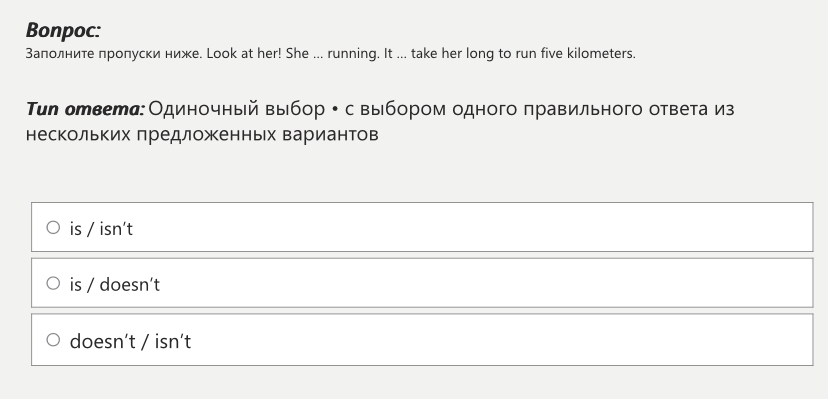Click the "Вопрос:" heading

[x=63, y=31]
